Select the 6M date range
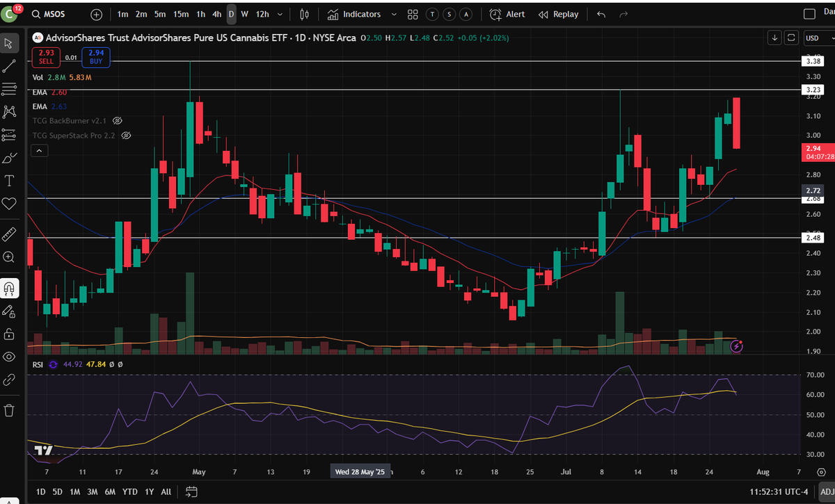Image resolution: width=835 pixels, height=504 pixels. pos(110,491)
